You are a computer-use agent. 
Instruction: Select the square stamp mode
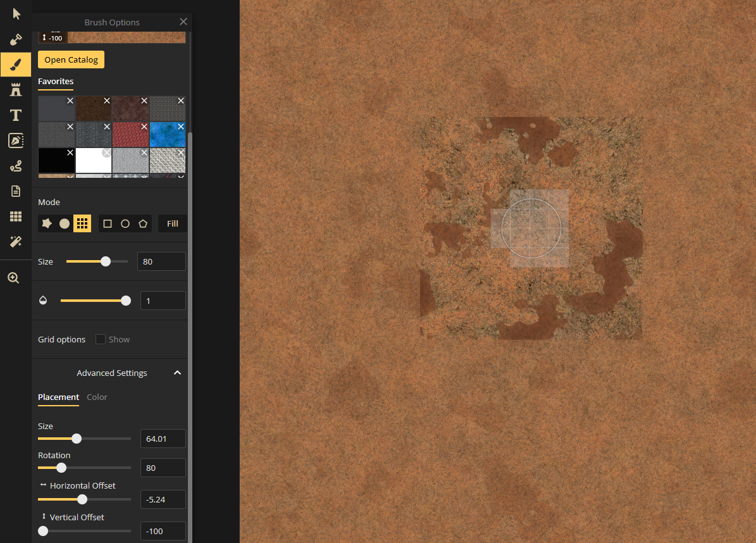(x=107, y=223)
